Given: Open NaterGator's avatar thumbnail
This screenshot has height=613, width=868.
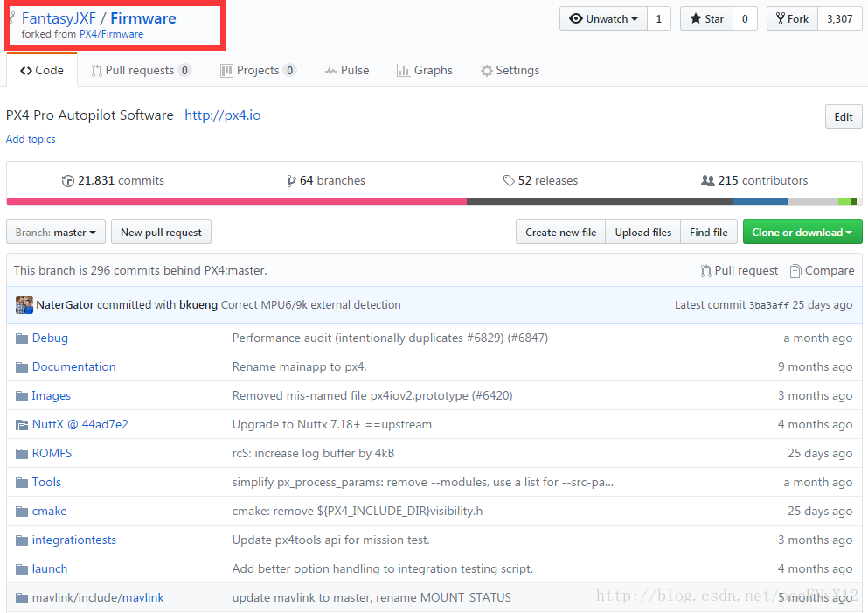Looking at the screenshot, I should pyautogui.click(x=24, y=305).
